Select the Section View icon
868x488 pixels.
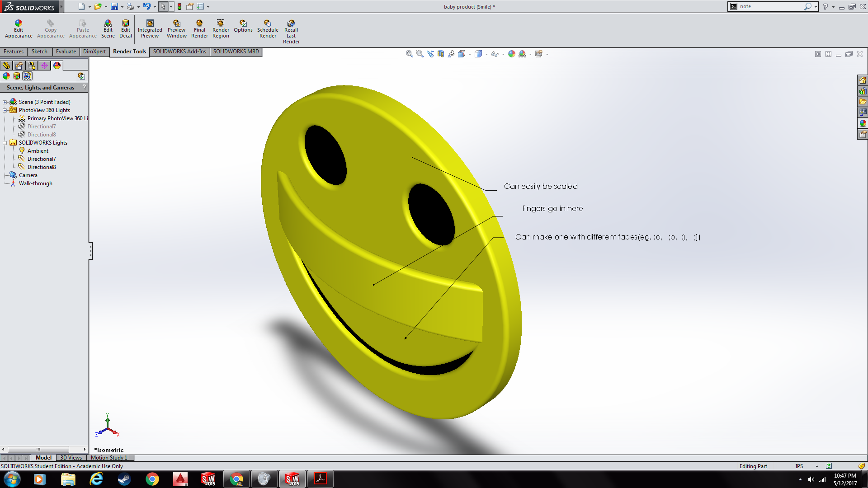[x=441, y=54]
